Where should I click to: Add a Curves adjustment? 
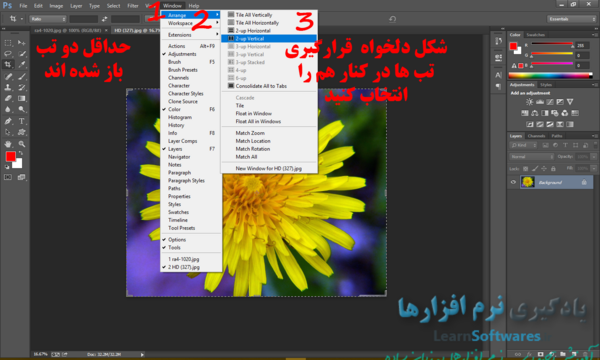point(550,102)
